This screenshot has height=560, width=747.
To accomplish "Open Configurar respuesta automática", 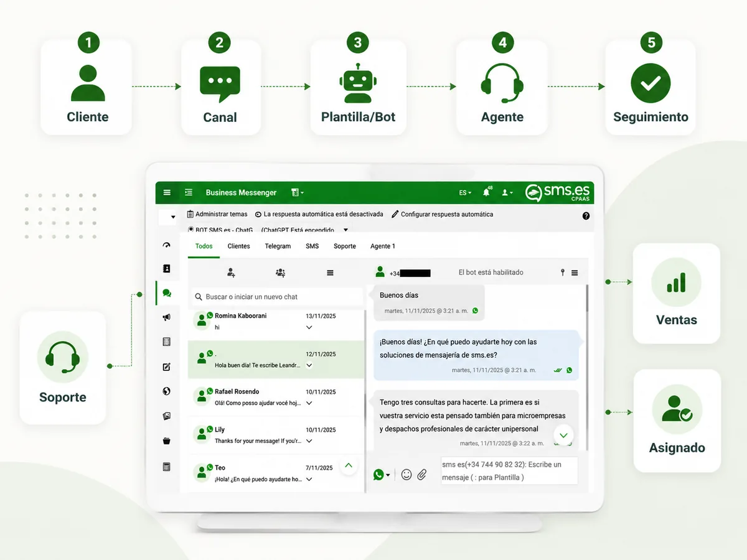I will coord(442,214).
